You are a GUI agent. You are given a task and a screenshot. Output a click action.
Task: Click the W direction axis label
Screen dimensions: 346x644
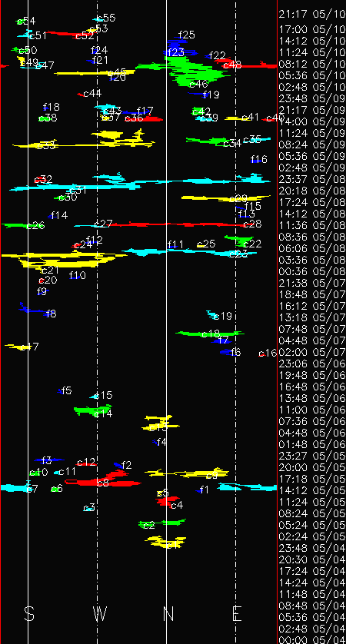tap(99, 614)
